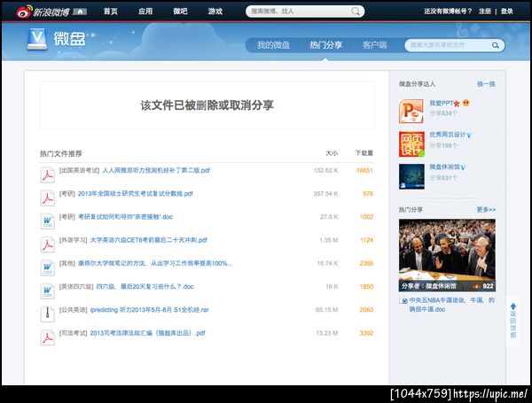This screenshot has width=532, height=403.
Task: Click the 注册 link
Action: (x=485, y=12)
